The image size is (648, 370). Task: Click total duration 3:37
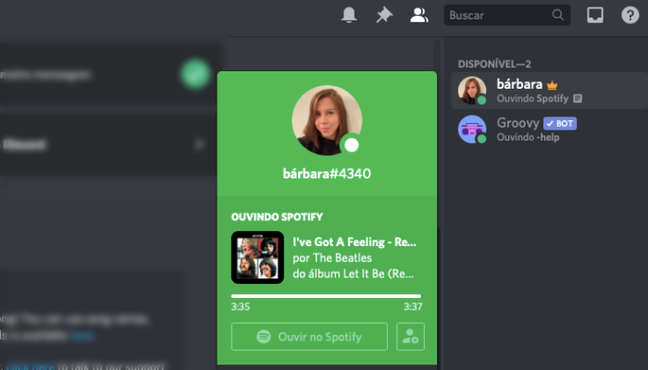click(x=413, y=307)
